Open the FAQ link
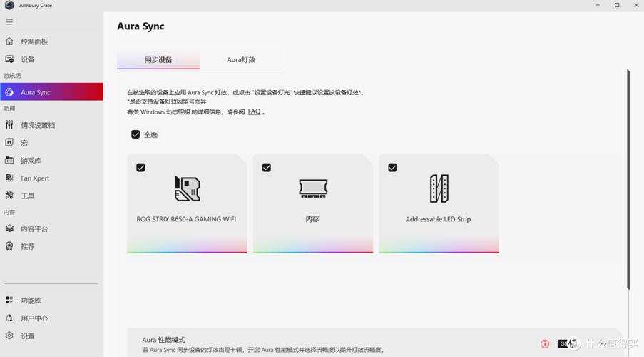 pos(254,112)
